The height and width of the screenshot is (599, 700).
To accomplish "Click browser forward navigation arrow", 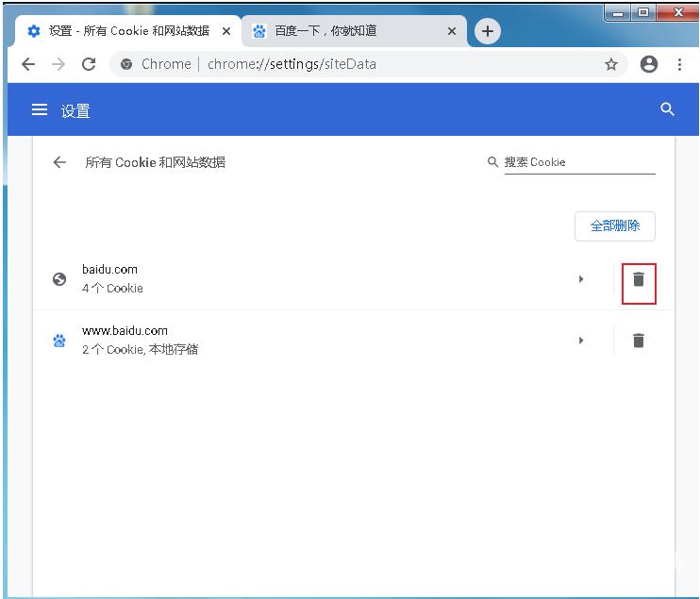I will tap(58, 64).
